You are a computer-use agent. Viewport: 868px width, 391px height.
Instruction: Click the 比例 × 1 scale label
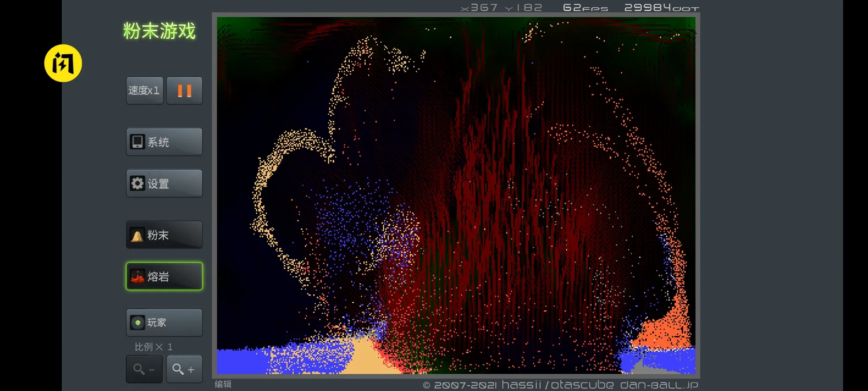pos(153,347)
